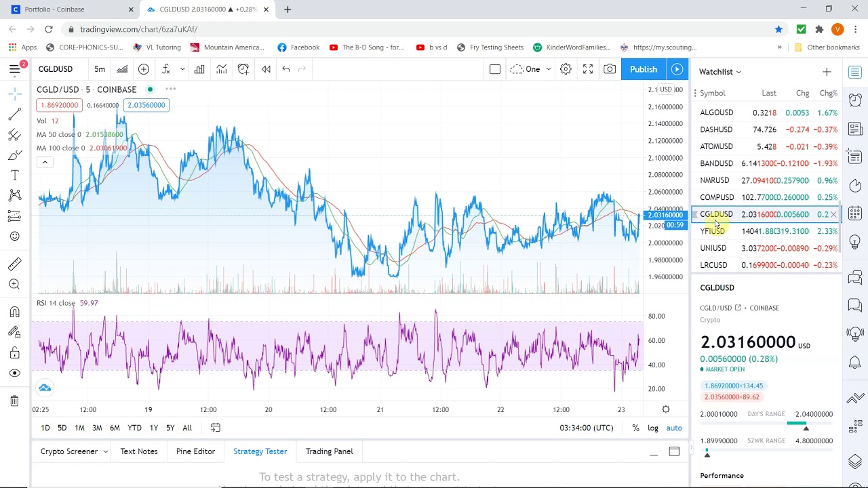Undo last chart action
Viewport: 868px width, 488px height.
(286, 69)
